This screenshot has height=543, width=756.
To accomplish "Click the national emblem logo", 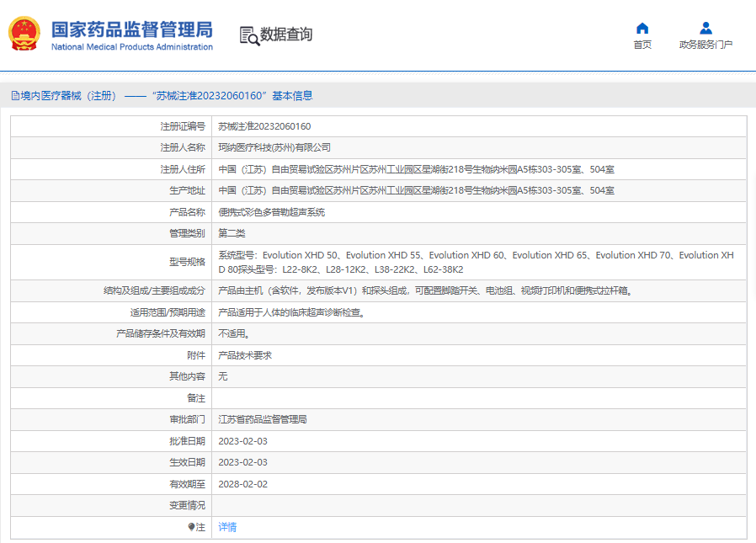I will 24,34.
